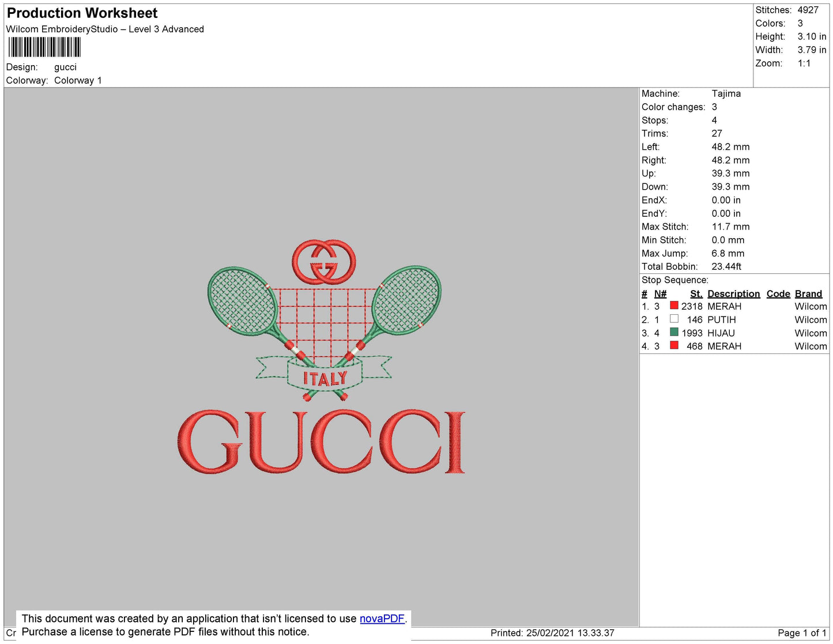Image resolution: width=833 pixels, height=644 pixels.
Task: Click the EndX value '0.00 in'
Action: (726, 200)
